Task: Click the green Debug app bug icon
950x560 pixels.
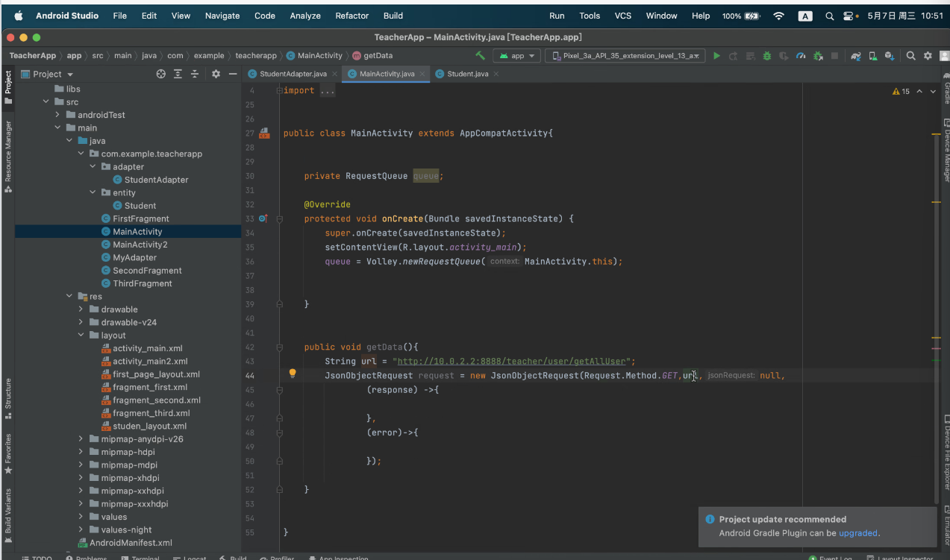Action: coord(766,56)
